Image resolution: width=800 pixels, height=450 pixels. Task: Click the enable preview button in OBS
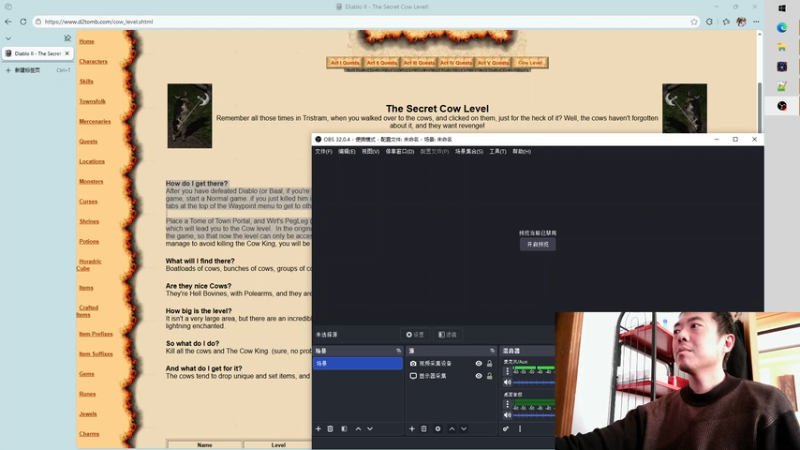(538, 244)
